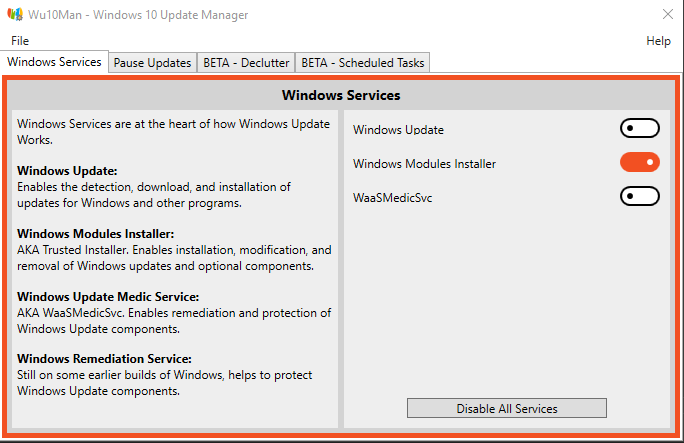
Task: Click the Windows Remediation Service heading
Action: pos(104,359)
